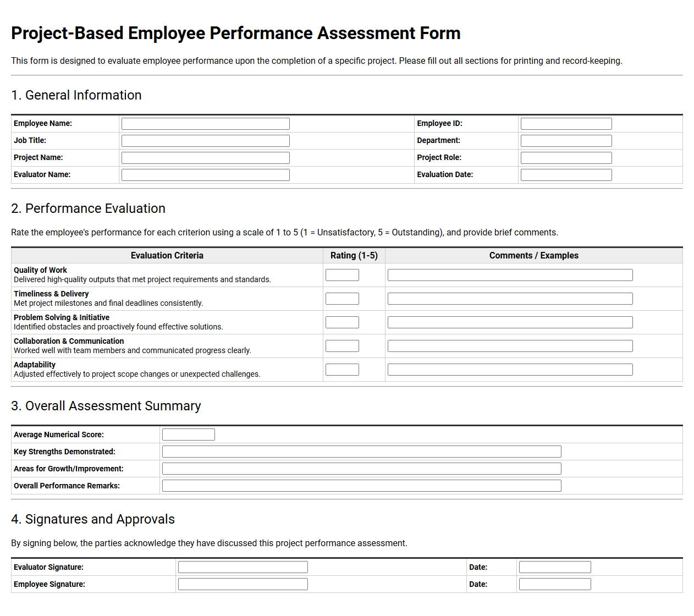
Task: Focus the Quality of Work comments field
Action: pos(510,275)
